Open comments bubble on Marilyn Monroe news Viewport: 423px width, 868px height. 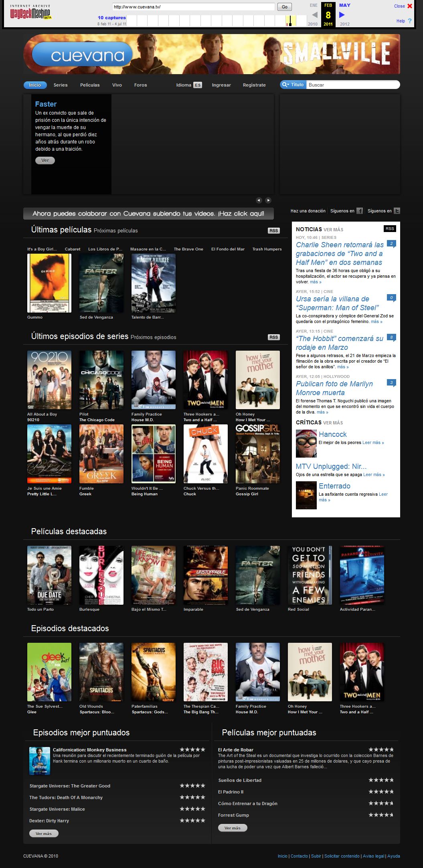(x=391, y=383)
